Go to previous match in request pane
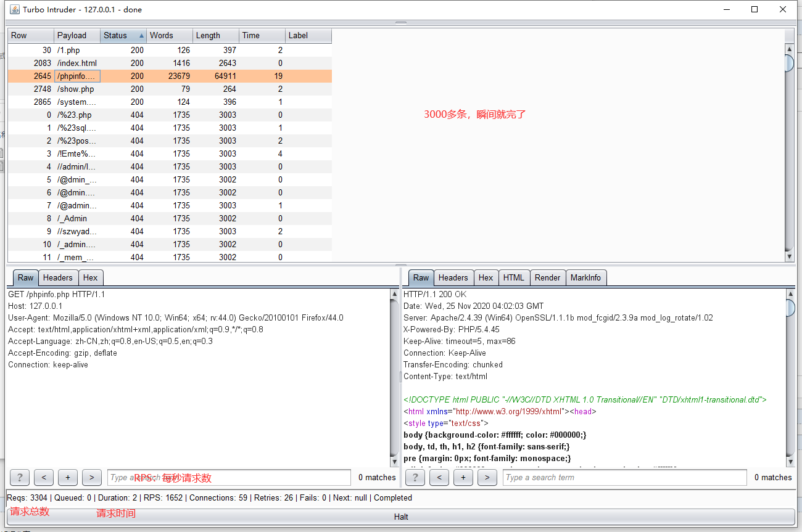This screenshot has height=532, width=802. point(44,477)
